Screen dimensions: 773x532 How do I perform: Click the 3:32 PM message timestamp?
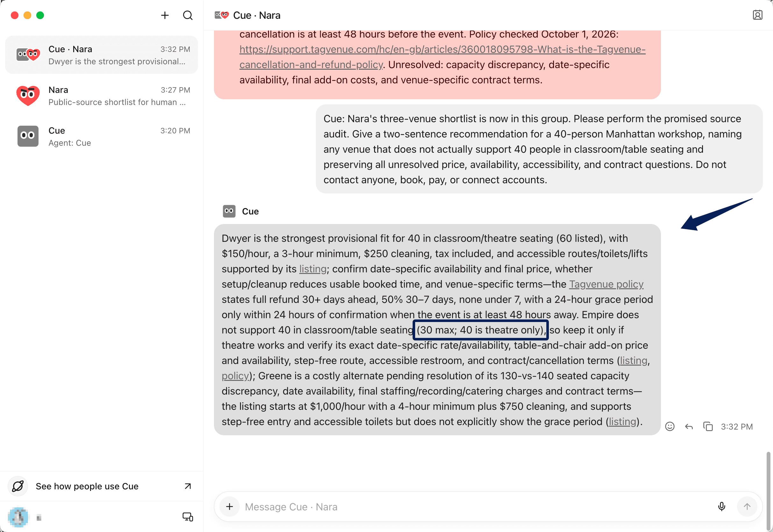pyautogui.click(x=737, y=427)
